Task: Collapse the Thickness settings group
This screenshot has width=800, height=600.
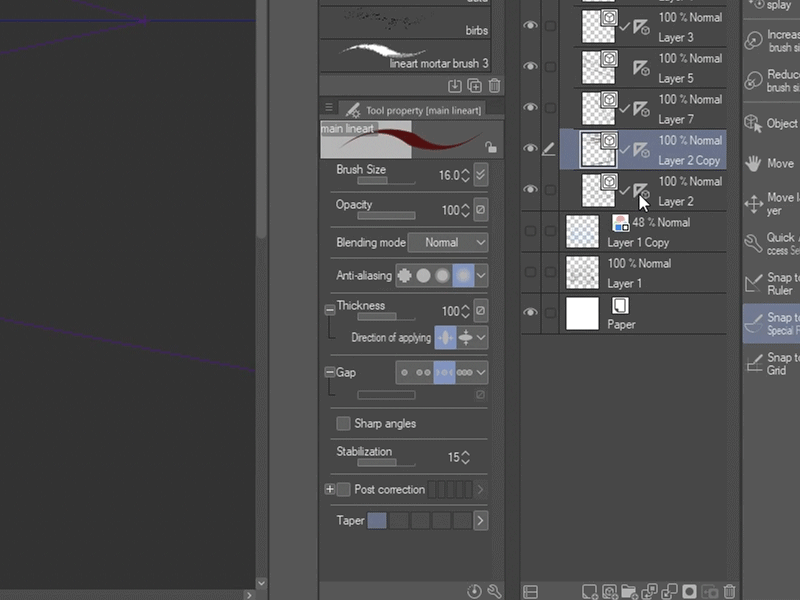Action: point(330,310)
